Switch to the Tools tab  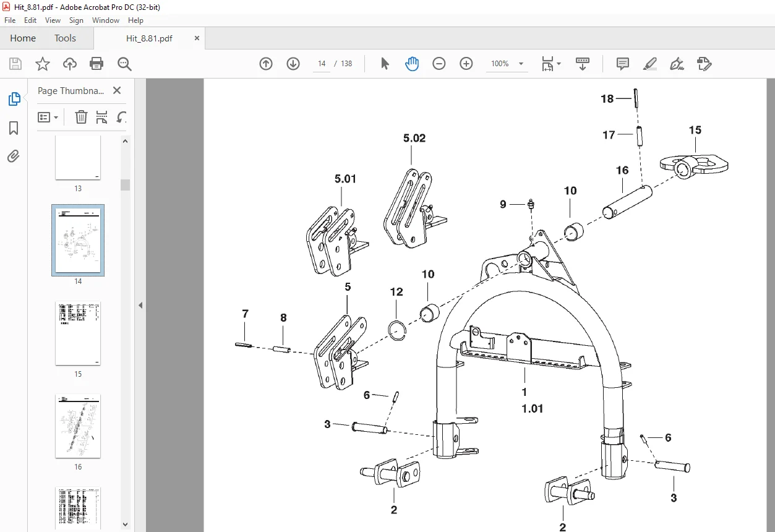coord(65,38)
